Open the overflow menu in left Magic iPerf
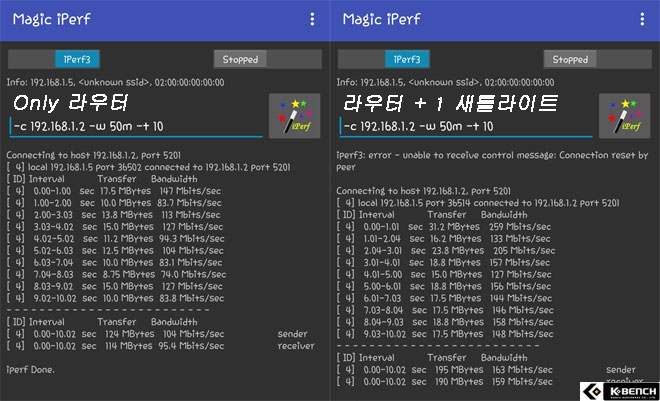The width and height of the screenshot is (660, 401). pos(312,19)
